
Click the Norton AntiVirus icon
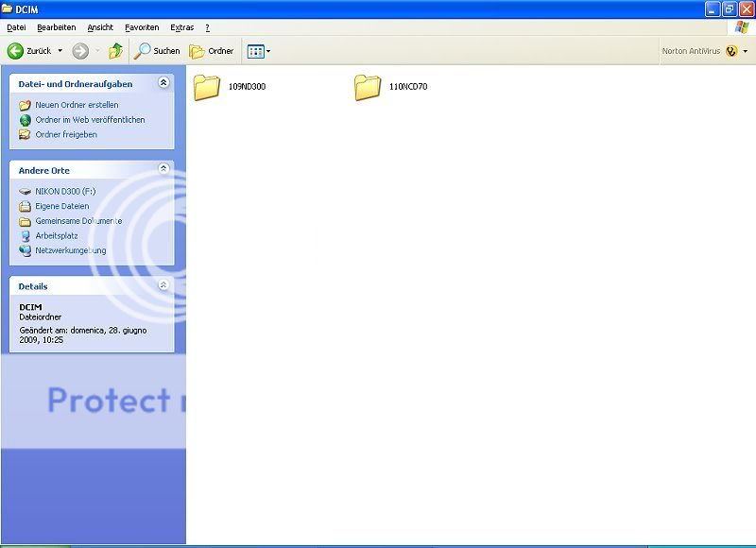coord(731,51)
